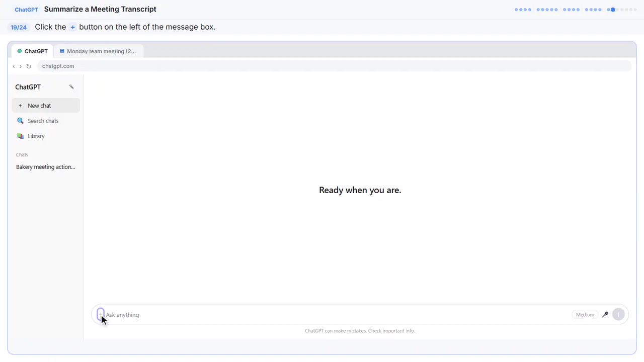Image resolution: width=644 pixels, height=362 pixels.
Task: Click the plus attach button in message box
Action: click(101, 315)
